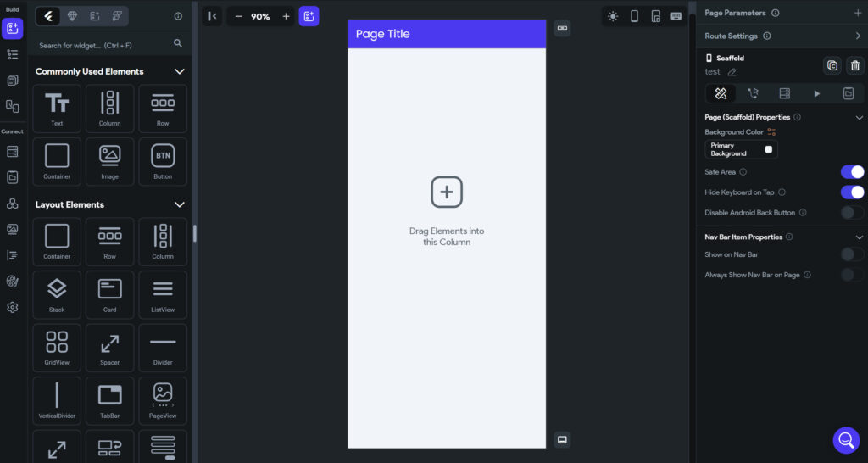
Task: Select ListView widget
Action: click(163, 294)
